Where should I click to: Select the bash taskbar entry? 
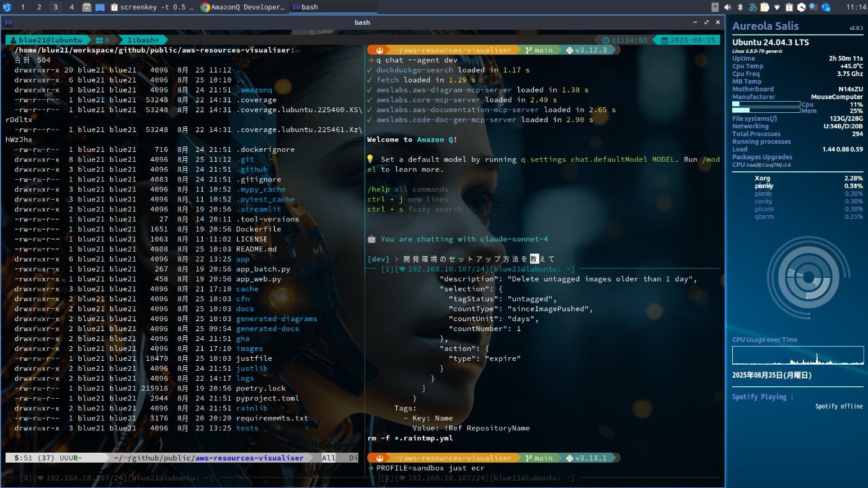[x=333, y=7]
